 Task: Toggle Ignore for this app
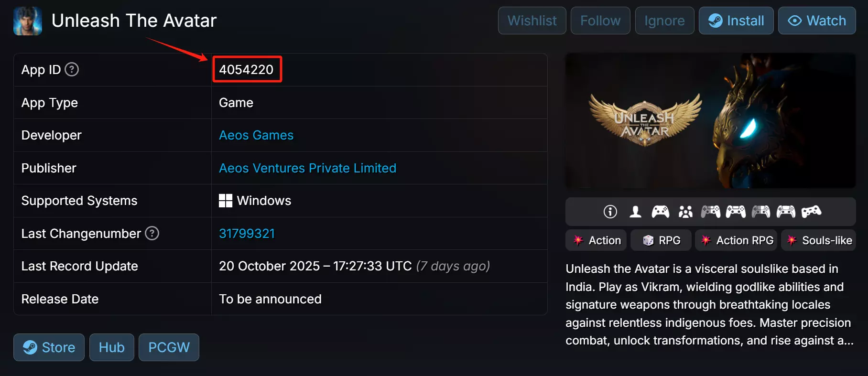[664, 21]
